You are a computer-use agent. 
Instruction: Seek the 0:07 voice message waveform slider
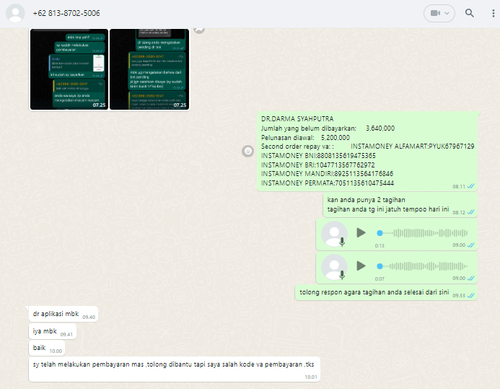click(x=422, y=266)
